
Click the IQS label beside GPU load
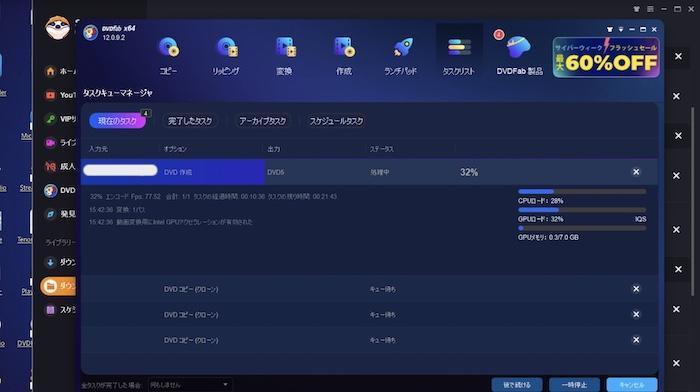click(641, 219)
